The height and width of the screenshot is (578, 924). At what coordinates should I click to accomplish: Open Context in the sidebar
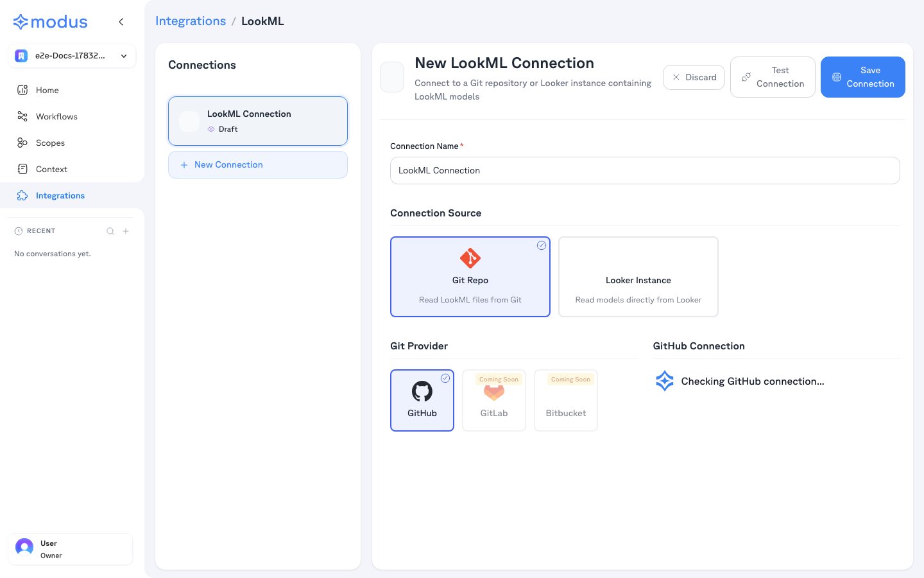[x=72, y=169]
